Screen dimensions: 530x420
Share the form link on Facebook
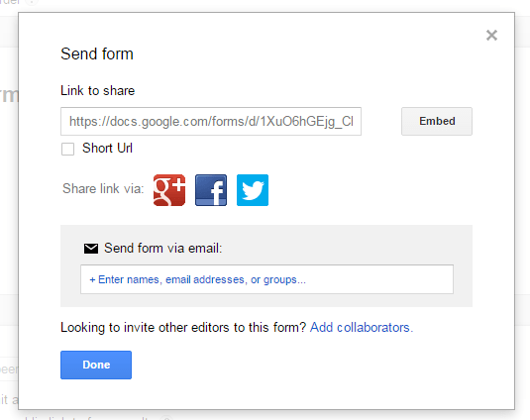[211, 190]
